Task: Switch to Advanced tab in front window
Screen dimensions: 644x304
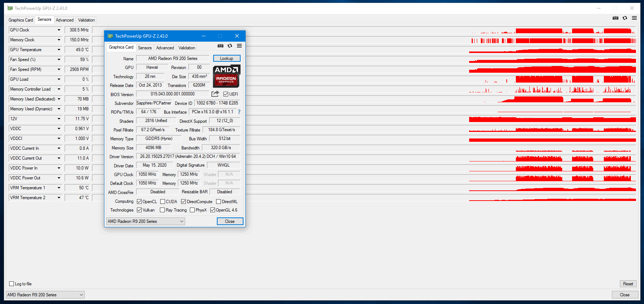Action: pyautogui.click(x=165, y=48)
